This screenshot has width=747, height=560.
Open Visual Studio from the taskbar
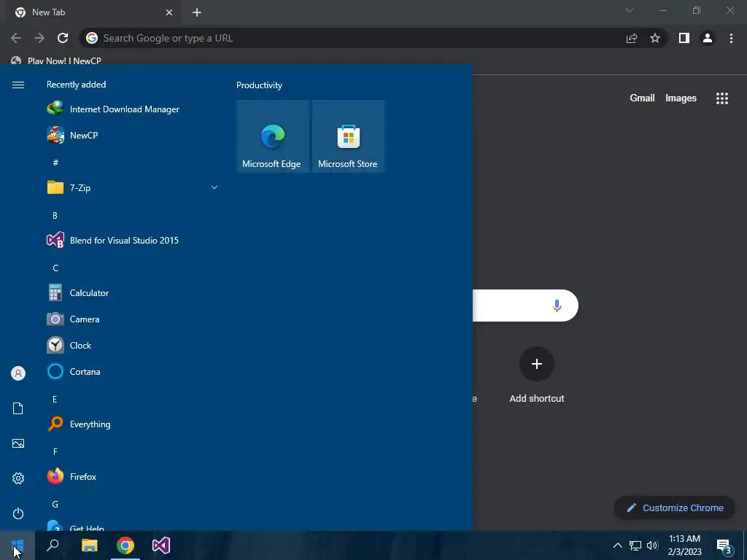(x=161, y=545)
